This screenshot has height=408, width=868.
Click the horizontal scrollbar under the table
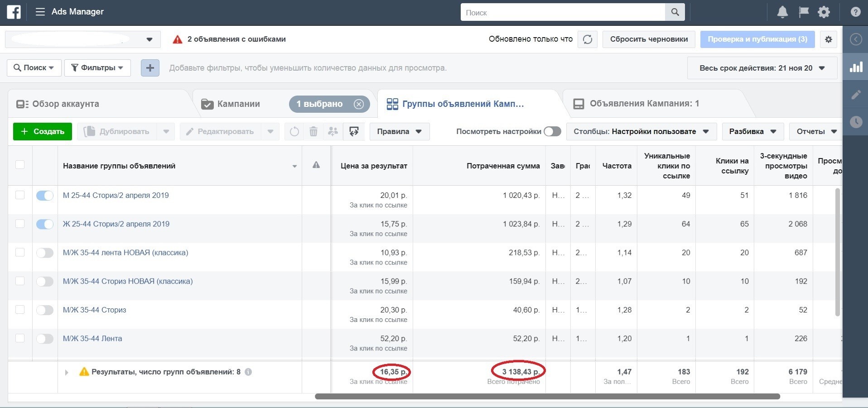coord(547,397)
